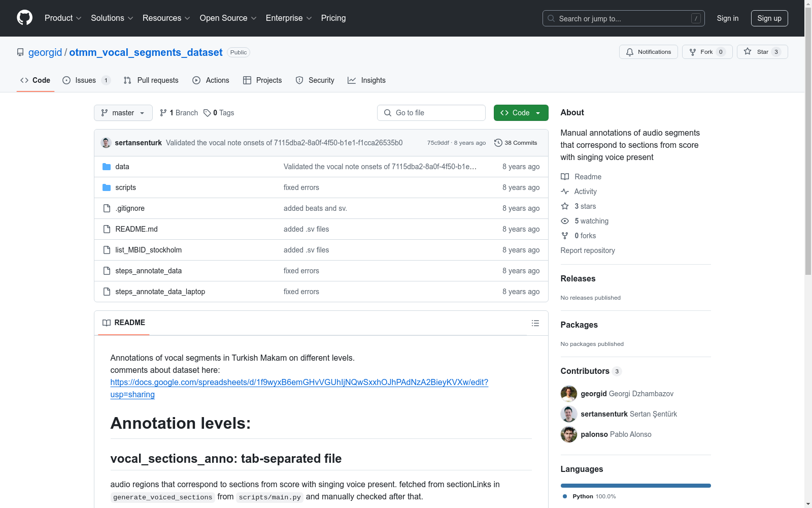812x508 pixels.
Task: Open the Actions tab
Action: click(211, 80)
